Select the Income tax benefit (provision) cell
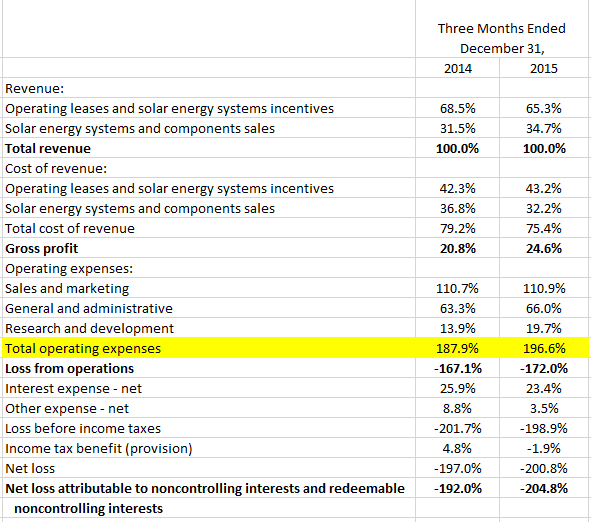The image size is (591, 522). 209,448
